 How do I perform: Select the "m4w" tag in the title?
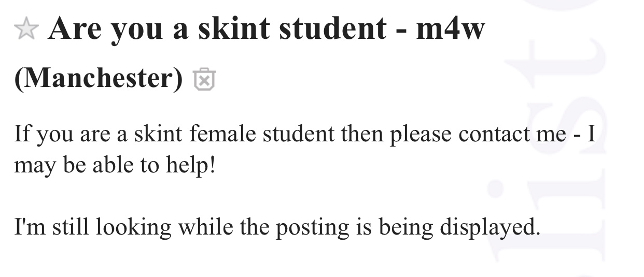tap(450, 30)
